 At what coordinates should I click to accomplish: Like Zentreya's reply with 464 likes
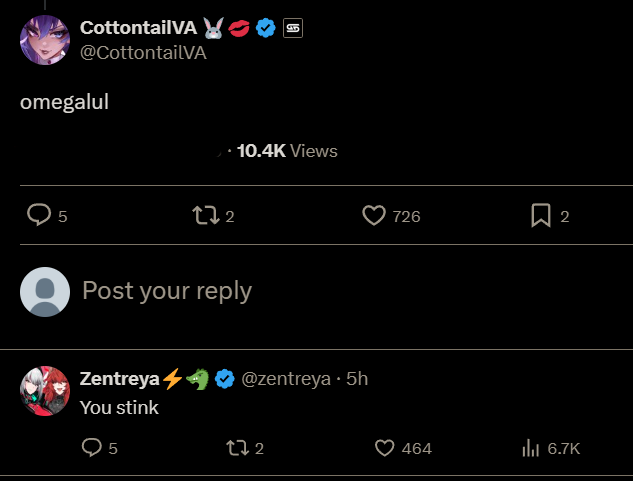pos(385,448)
